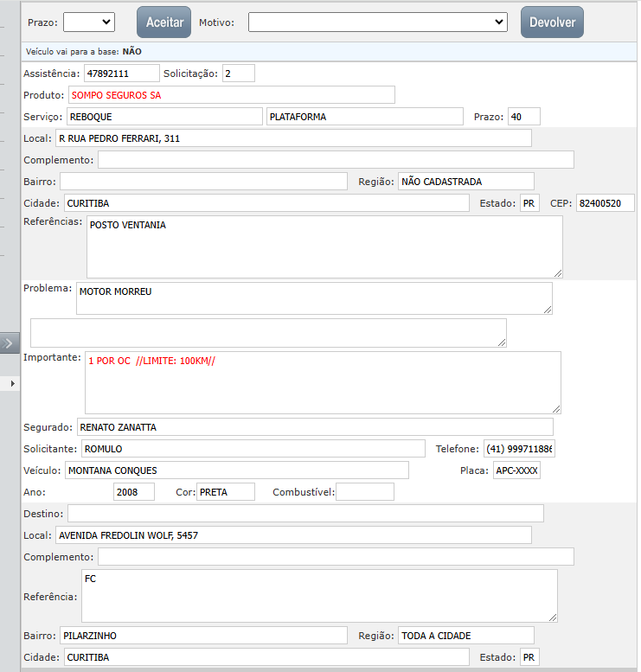The height and width of the screenshot is (672, 641).
Task: Open the Motivo dropdown list
Action: pos(377,22)
